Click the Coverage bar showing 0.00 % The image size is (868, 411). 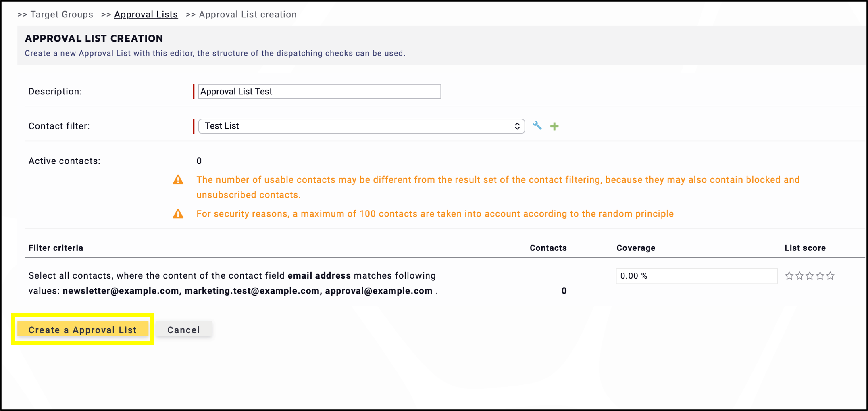[696, 276]
